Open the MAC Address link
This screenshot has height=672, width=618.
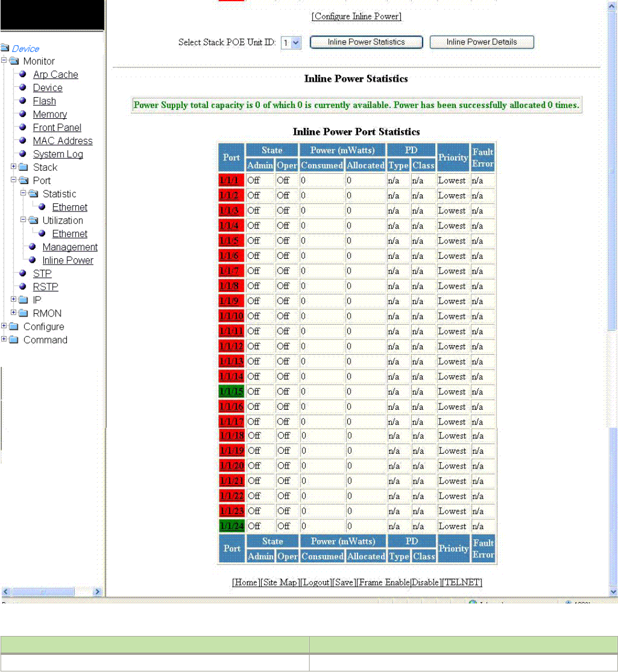pyautogui.click(x=62, y=141)
